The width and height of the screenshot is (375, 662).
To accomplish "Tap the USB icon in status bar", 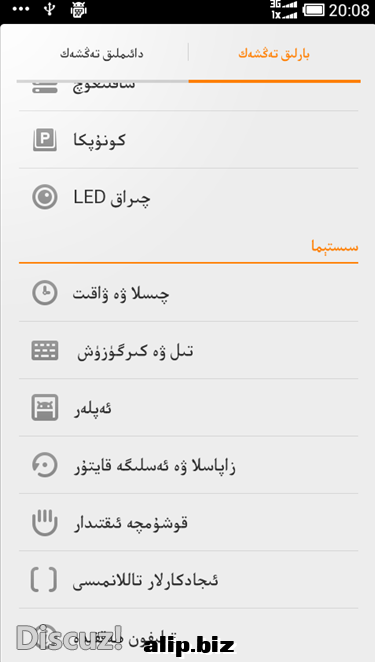I will 50,10.
